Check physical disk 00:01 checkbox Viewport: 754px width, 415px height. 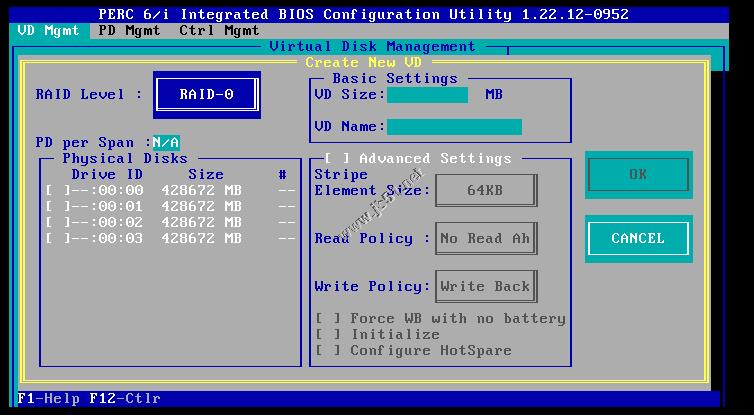click(x=57, y=207)
